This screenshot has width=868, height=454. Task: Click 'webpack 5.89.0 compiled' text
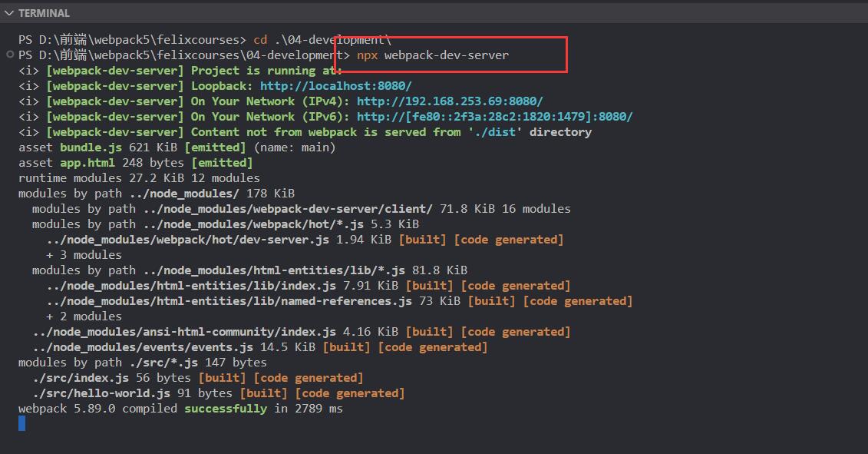(97, 409)
